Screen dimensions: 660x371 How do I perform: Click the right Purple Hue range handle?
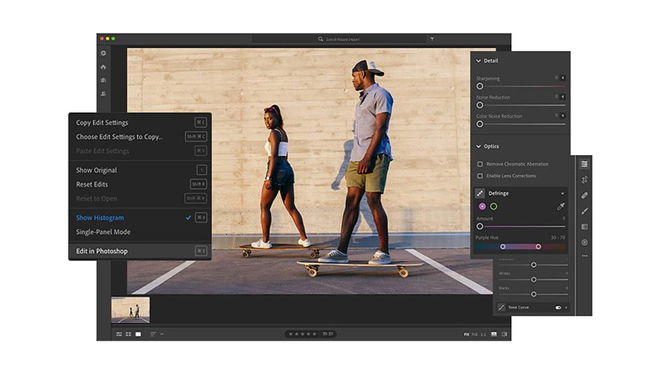click(538, 247)
